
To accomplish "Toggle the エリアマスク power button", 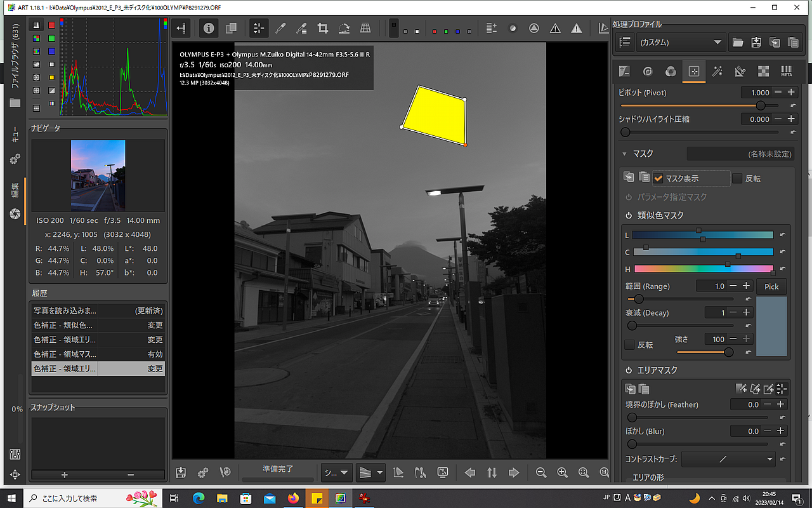I will pos(629,370).
